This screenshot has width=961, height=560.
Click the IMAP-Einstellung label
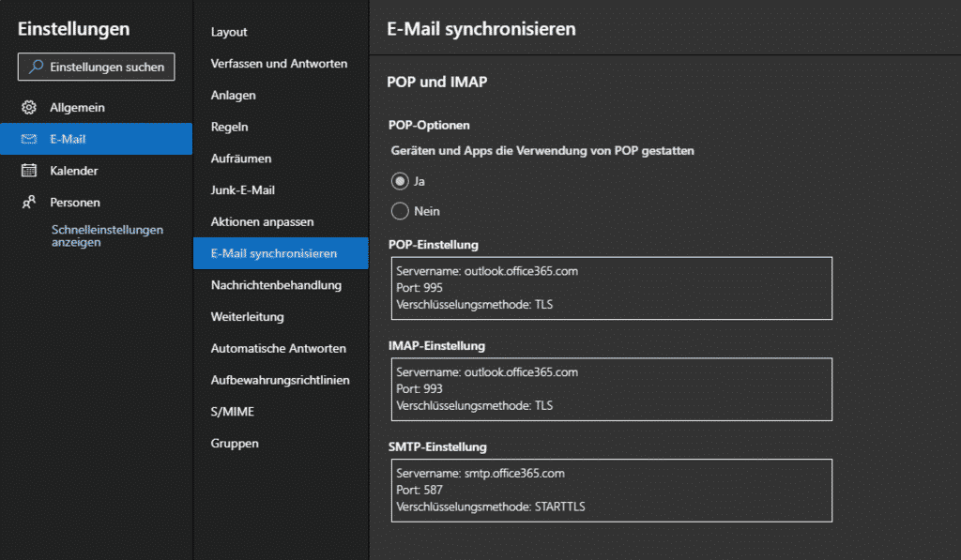tap(436, 345)
